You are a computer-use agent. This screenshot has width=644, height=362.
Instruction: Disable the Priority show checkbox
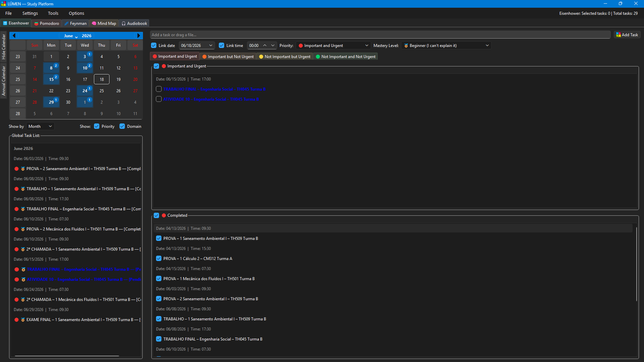click(x=97, y=126)
